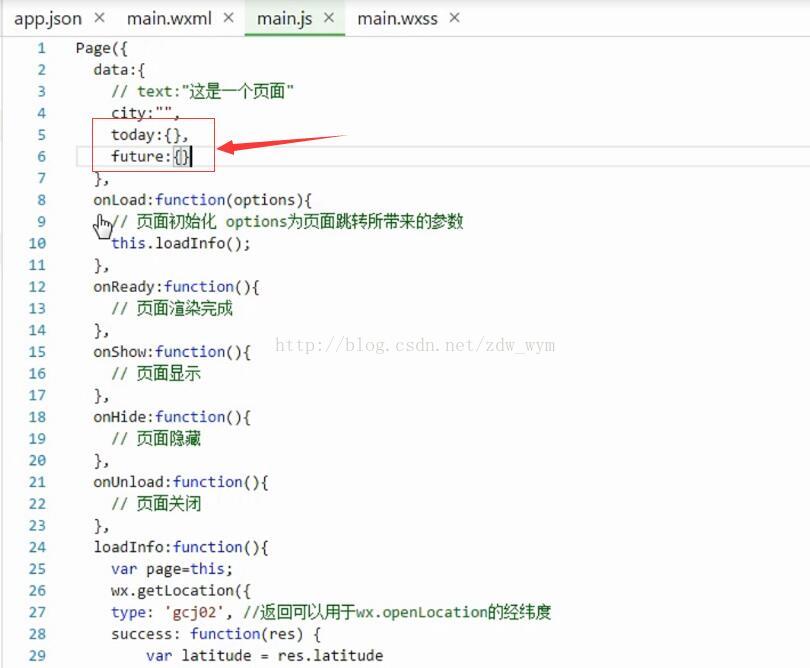Click the 'onShow:function(){' line
810x668 pixels.
tap(172, 352)
